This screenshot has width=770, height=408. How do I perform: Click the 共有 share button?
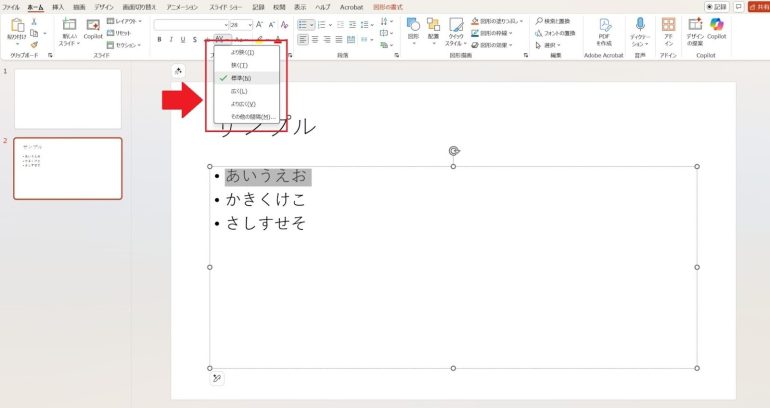pyautogui.click(x=757, y=6)
